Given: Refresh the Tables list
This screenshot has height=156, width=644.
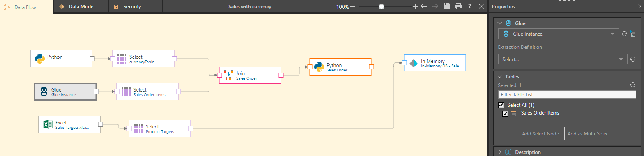Looking at the screenshot, I should [633, 85].
